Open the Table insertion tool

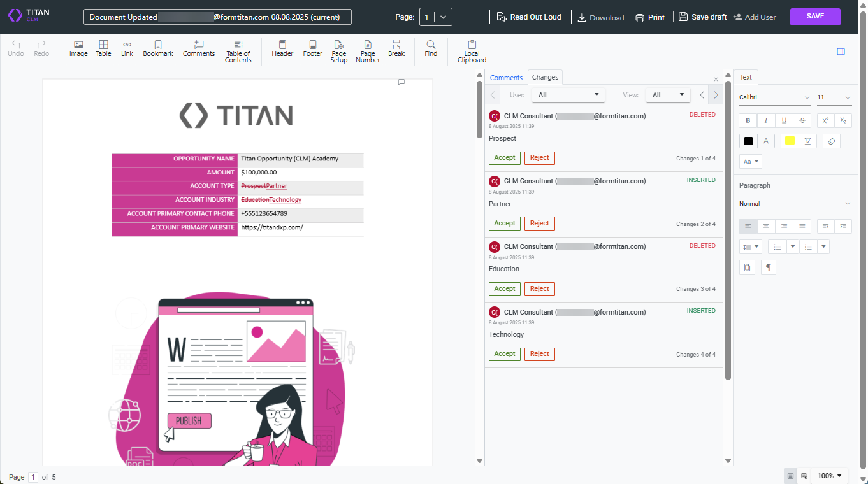[x=103, y=49]
